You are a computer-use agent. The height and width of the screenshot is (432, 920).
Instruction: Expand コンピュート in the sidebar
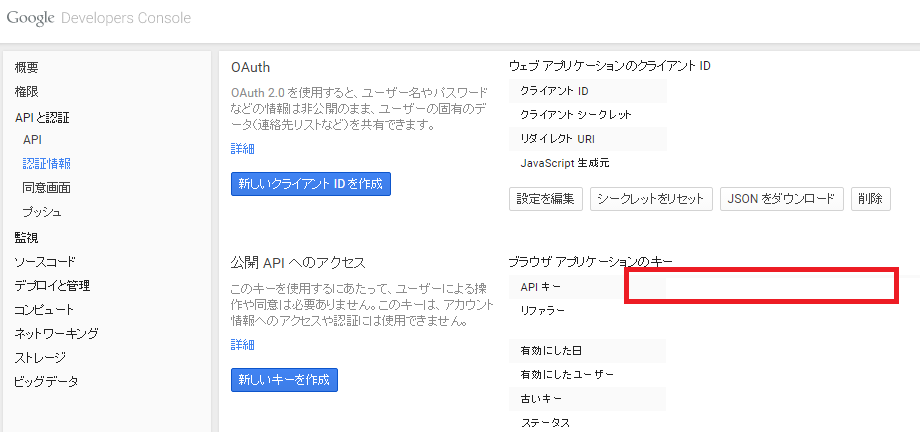point(44,309)
